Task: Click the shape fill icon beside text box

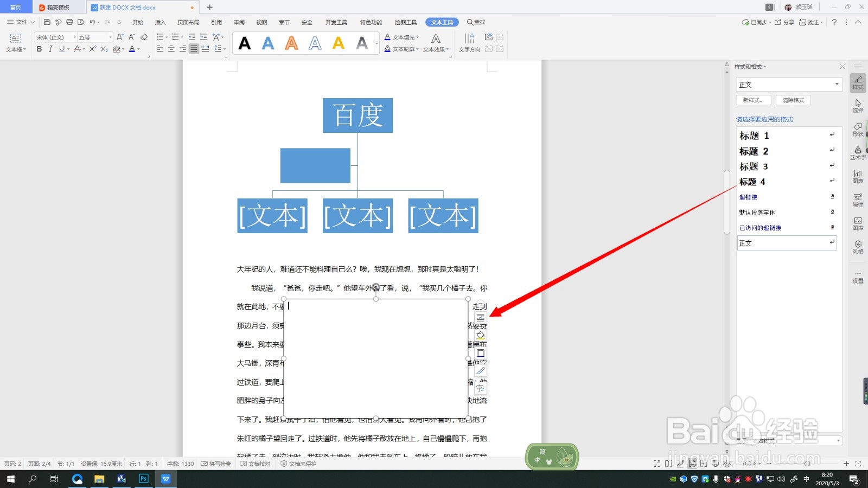Action: pos(481,336)
